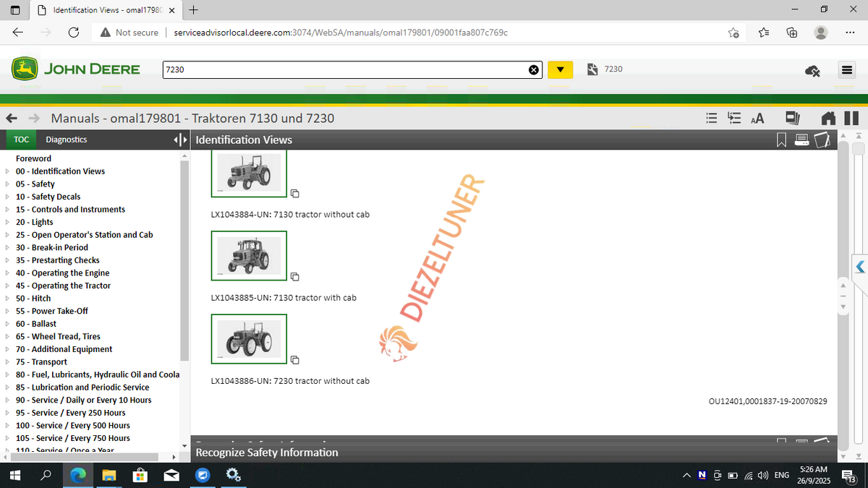The width and height of the screenshot is (868, 488).
Task: Expand 60 - Ballast tree node
Action: [7, 324]
